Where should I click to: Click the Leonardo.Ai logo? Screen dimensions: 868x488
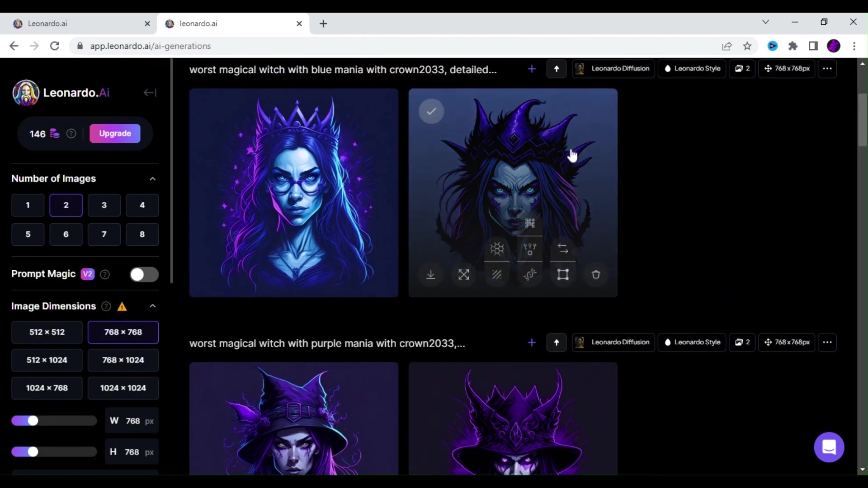pos(61,93)
